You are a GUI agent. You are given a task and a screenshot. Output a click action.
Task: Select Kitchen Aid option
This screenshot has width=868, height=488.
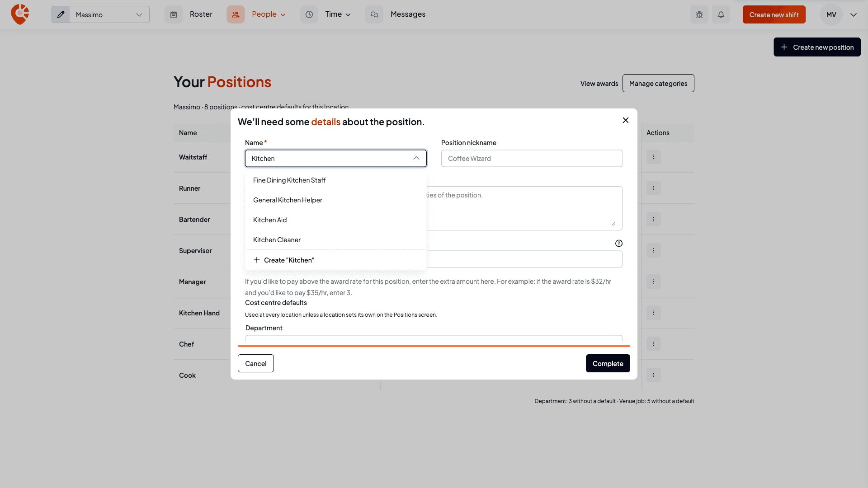click(336, 220)
